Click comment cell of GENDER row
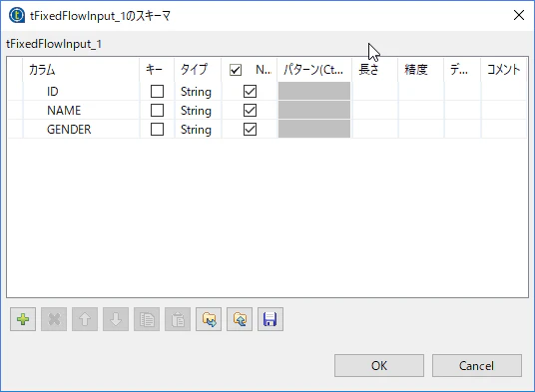 pos(504,130)
